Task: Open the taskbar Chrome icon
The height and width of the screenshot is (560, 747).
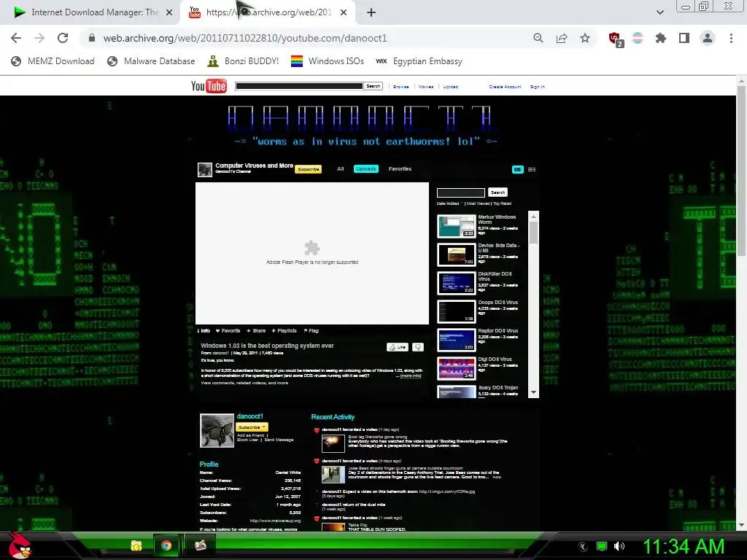Action: pyautogui.click(x=166, y=545)
